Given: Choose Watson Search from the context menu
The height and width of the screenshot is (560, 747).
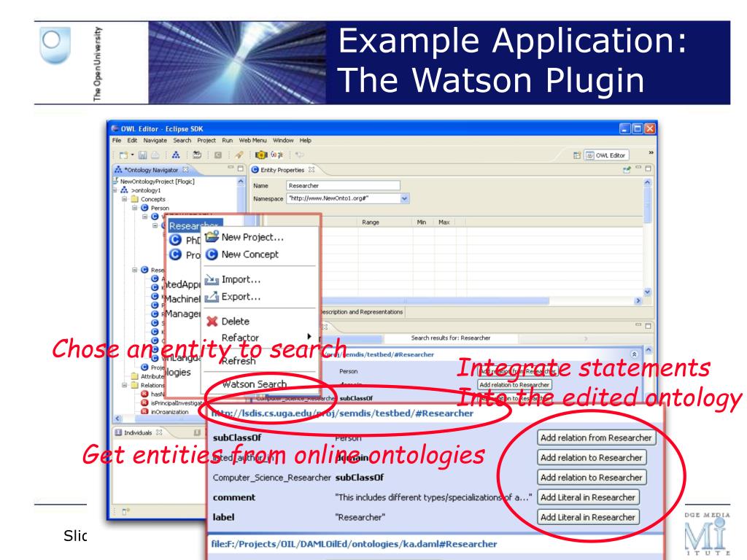Looking at the screenshot, I should pyautogui.click(x=255, y=384).
